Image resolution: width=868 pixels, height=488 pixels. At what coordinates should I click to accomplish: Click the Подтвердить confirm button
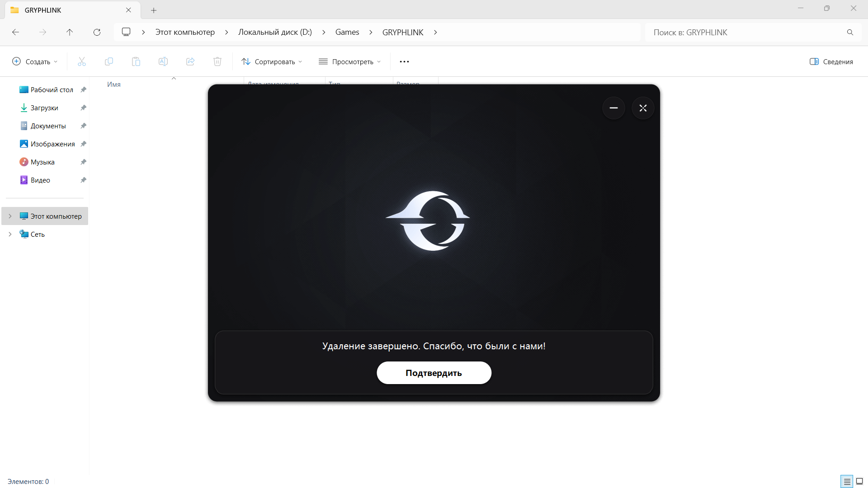pyautogui.click(x=434, y=373)
